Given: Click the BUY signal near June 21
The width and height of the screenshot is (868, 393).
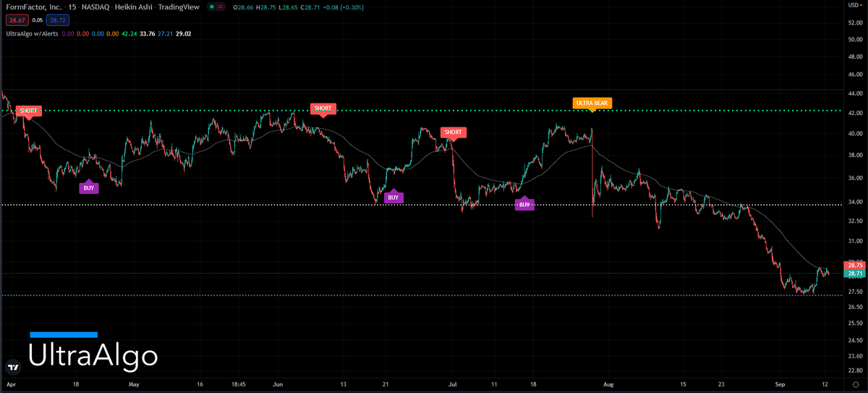Looking at the screenshot, I should pyautogui.click(x=393, y=196).
